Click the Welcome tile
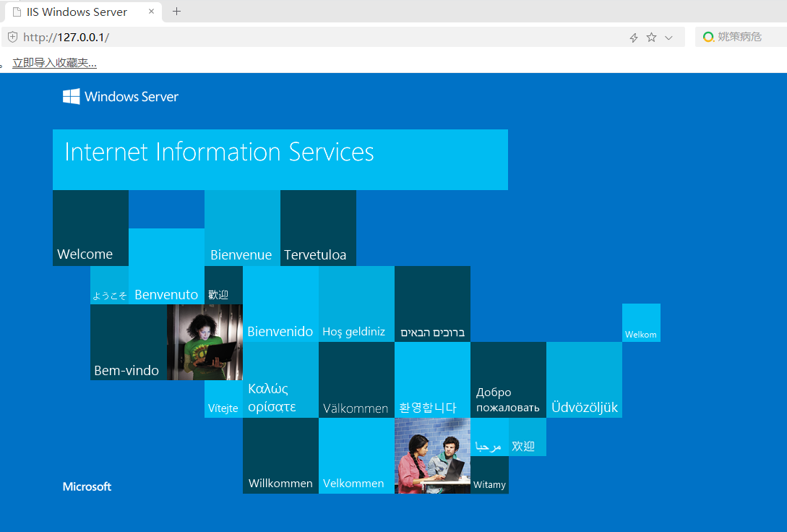 point(90,228)
